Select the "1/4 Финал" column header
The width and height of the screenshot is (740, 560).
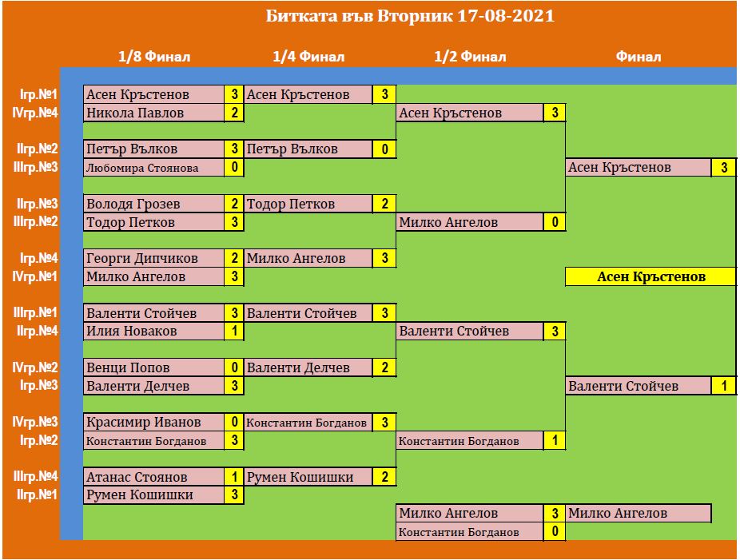coord(308,57)
